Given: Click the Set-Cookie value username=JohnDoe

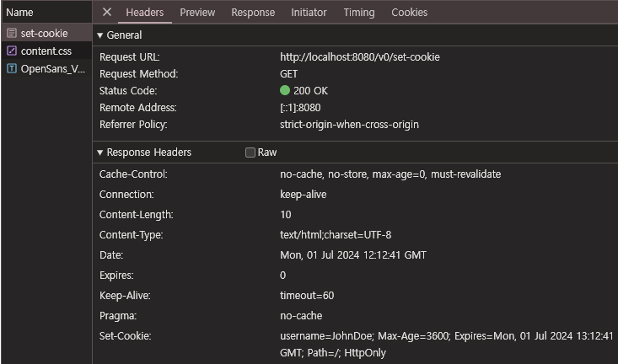Looking at the screenshot, I should (x=447, y=345).
